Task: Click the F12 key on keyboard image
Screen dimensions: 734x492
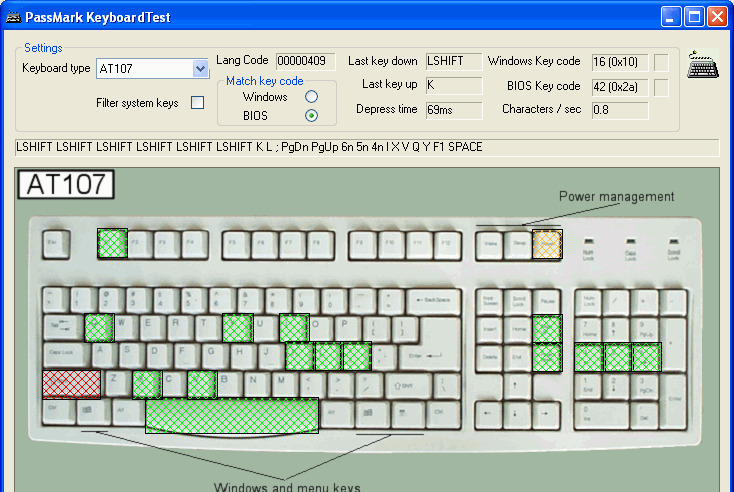Action: coord(447,244)
